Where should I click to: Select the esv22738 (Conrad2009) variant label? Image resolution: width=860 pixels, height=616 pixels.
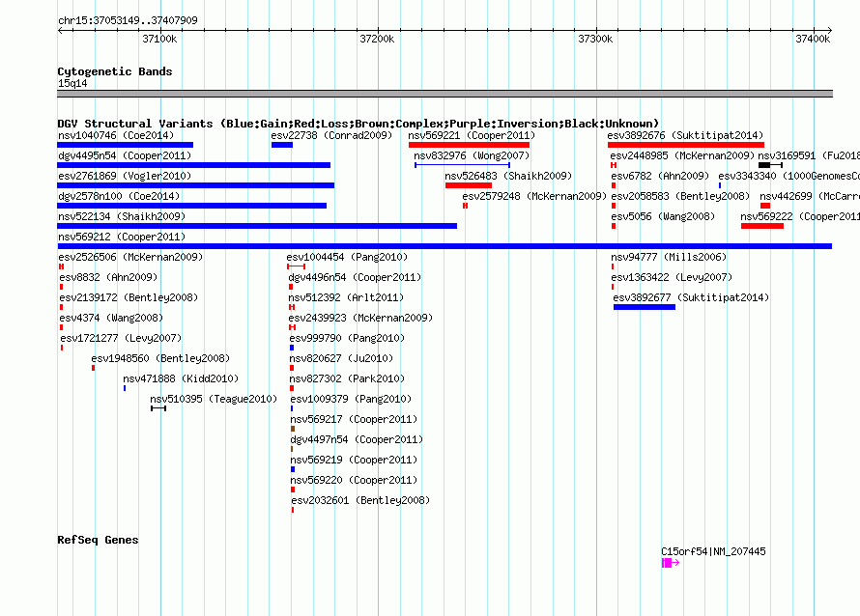(331, 135)
